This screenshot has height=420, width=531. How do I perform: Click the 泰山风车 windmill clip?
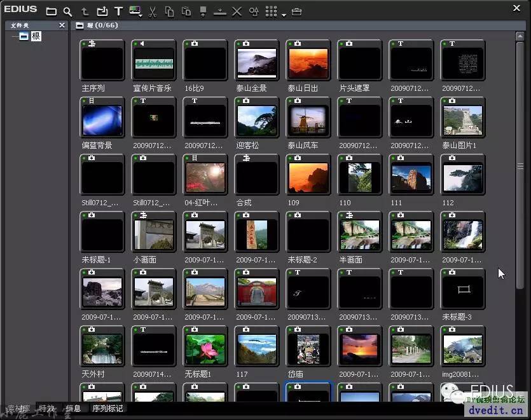(x=308, y=121)
